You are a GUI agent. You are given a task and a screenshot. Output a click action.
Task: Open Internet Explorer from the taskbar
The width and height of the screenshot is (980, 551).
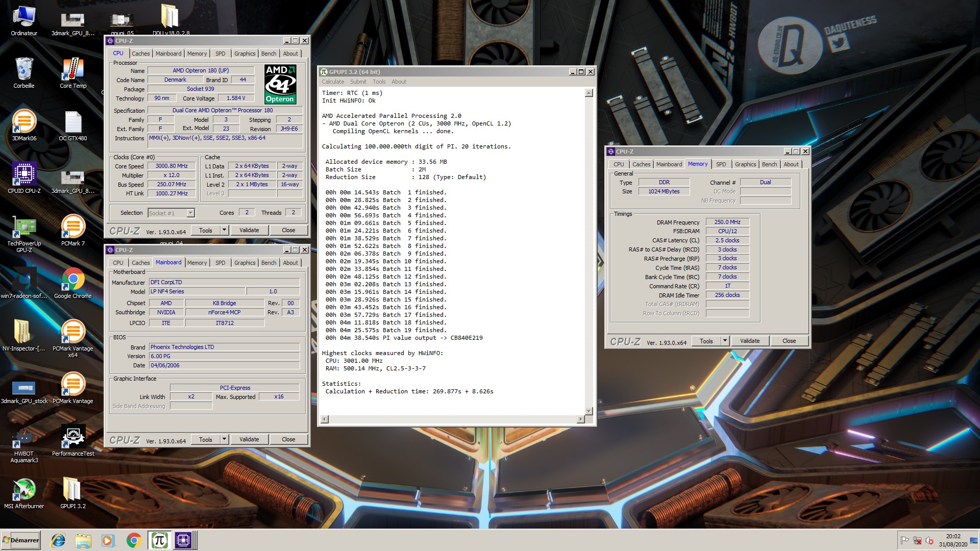pos(58,540)
